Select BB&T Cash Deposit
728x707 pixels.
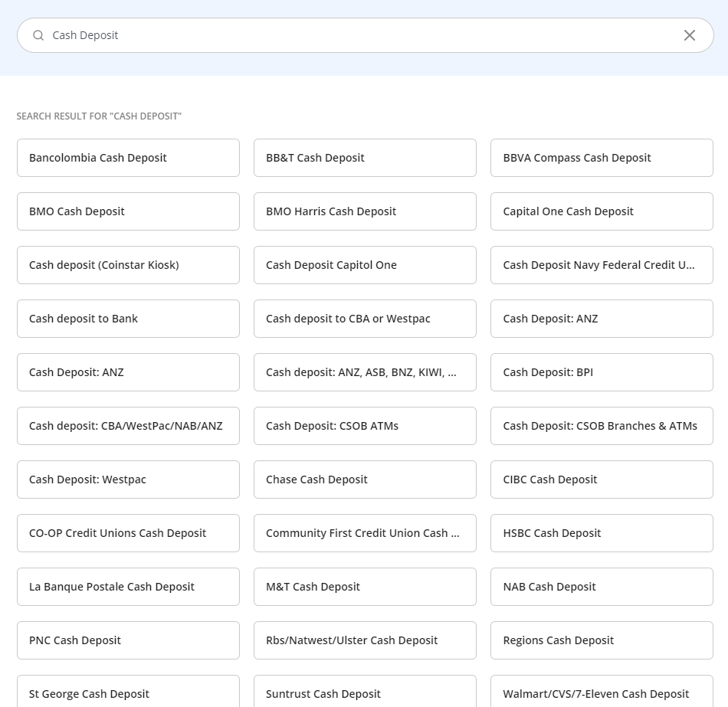coord(365,158)
